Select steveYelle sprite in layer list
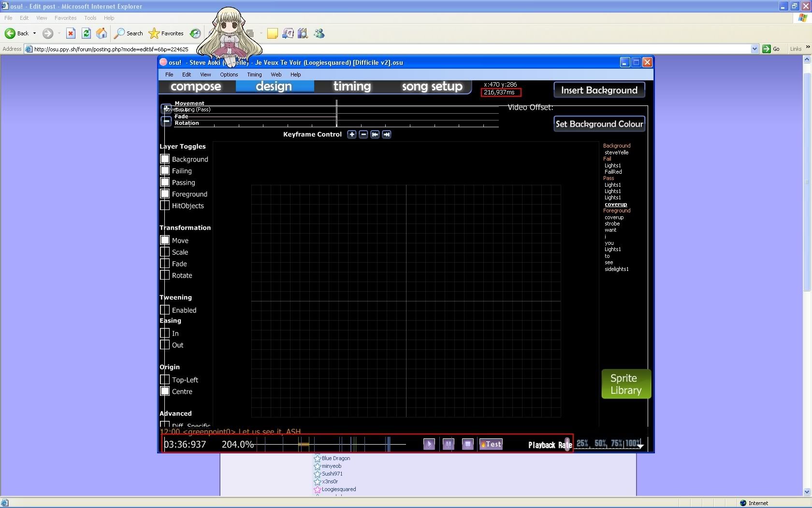 coord(616,152)
